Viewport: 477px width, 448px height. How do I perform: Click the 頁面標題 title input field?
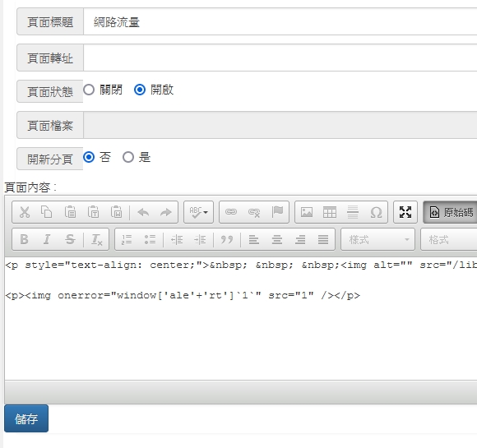tap(280, 22)
